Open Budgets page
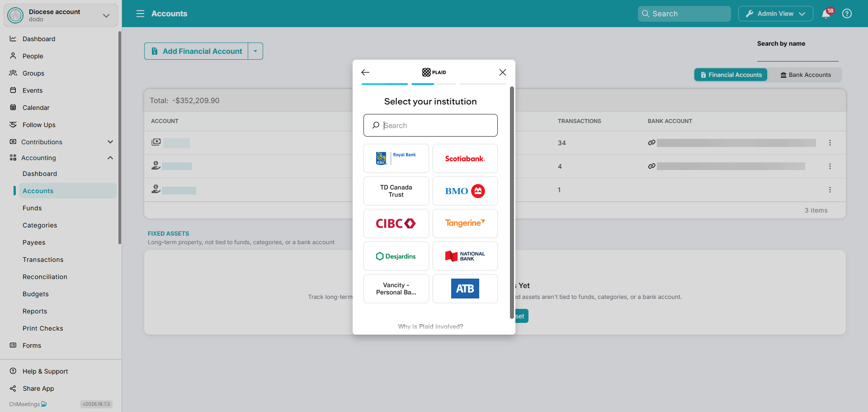The width and height of the screenshot is (868, 412). click(36, 294)
